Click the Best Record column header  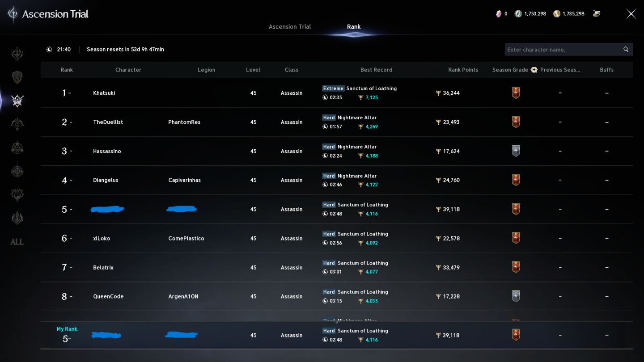(x=377, y=70)
